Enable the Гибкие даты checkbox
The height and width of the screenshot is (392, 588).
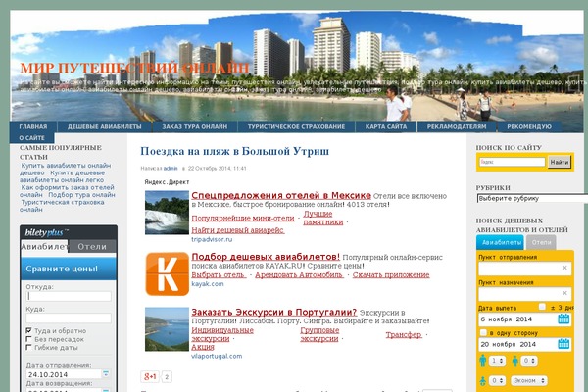click(28, 347)
